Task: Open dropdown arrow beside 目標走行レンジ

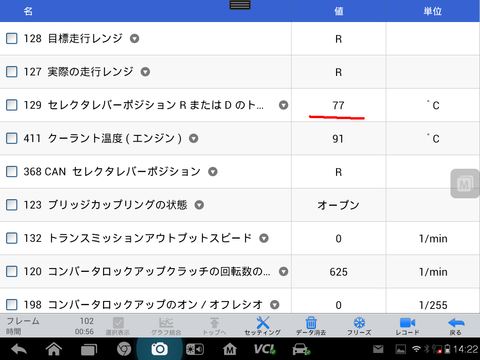Action: click(134, 39)
